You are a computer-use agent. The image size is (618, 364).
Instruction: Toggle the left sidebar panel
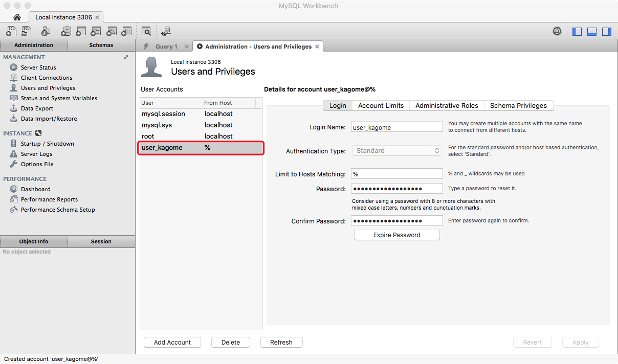point(577,31)
